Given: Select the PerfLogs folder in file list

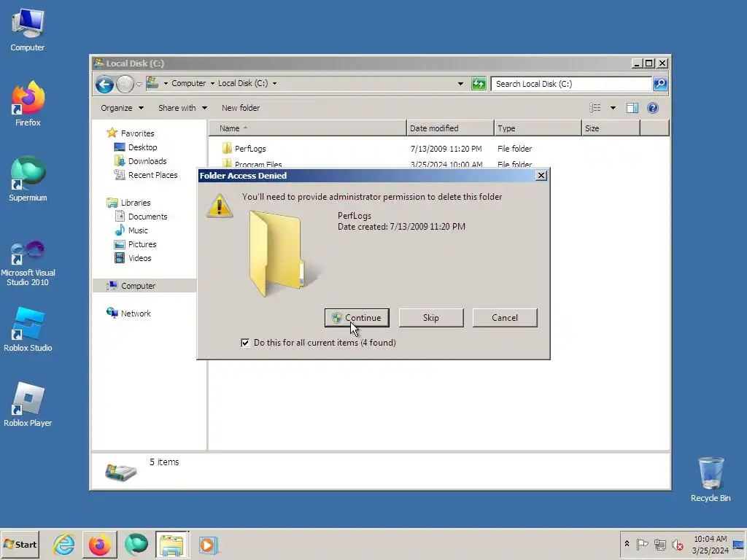Looking at the screenshot, I should [250, 149].
